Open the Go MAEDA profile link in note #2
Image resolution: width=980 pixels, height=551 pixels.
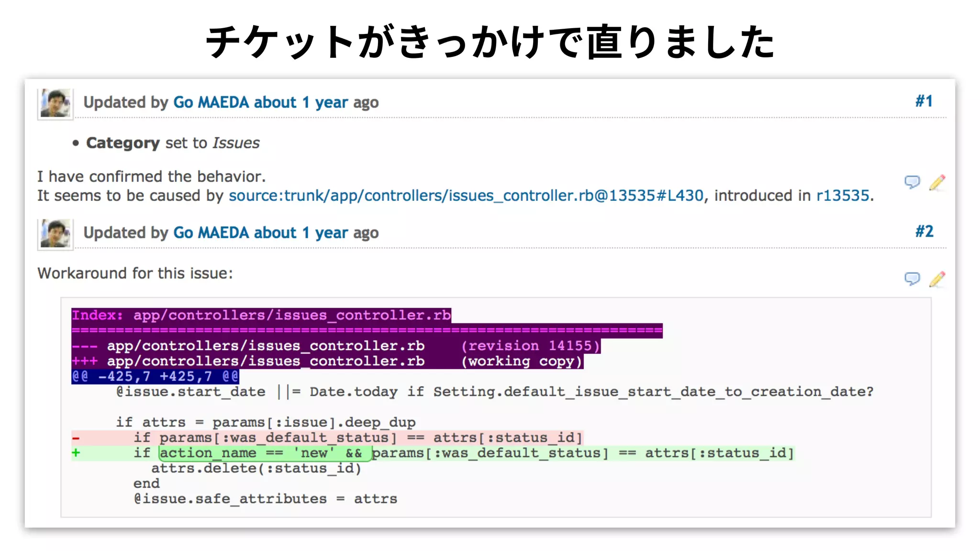tap(211, 233)
